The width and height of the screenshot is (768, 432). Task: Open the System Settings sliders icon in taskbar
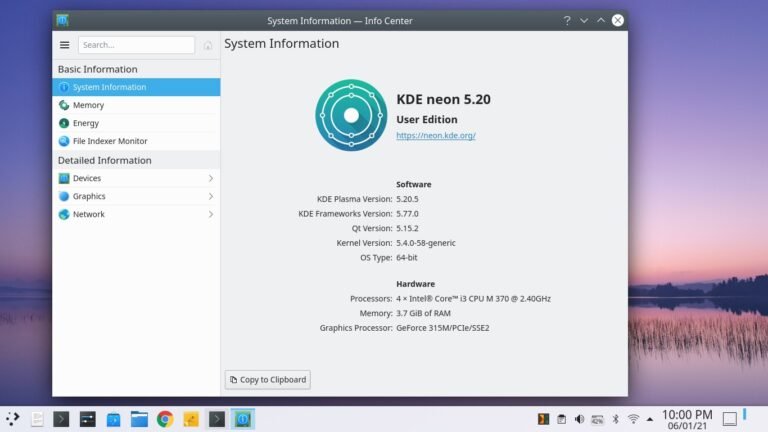pyautogui.click(x=88, y=419)
